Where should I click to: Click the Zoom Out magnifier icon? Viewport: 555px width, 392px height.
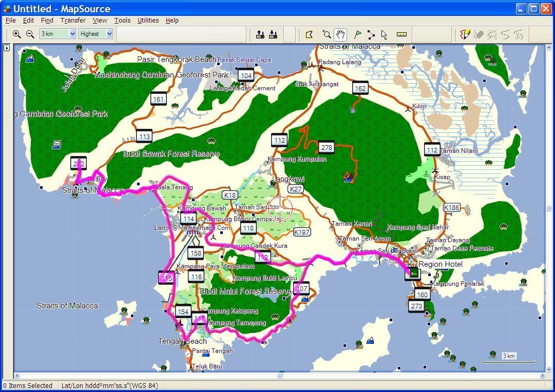(x=30, y=34)
